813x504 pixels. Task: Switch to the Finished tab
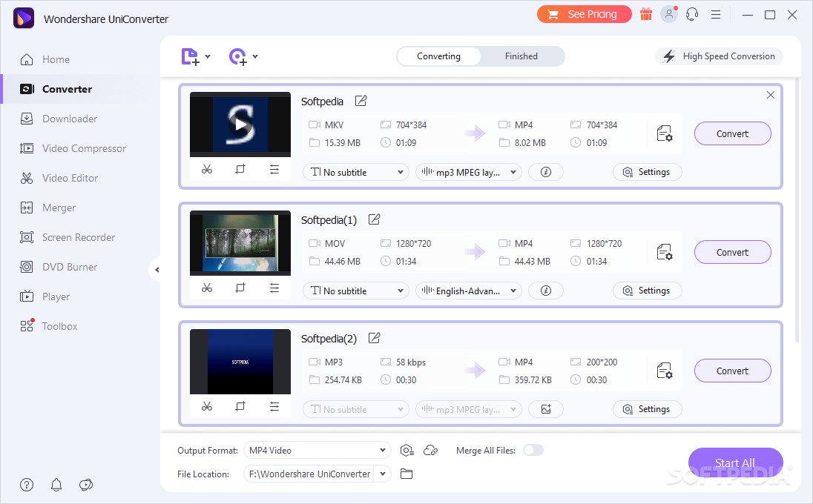521,56
